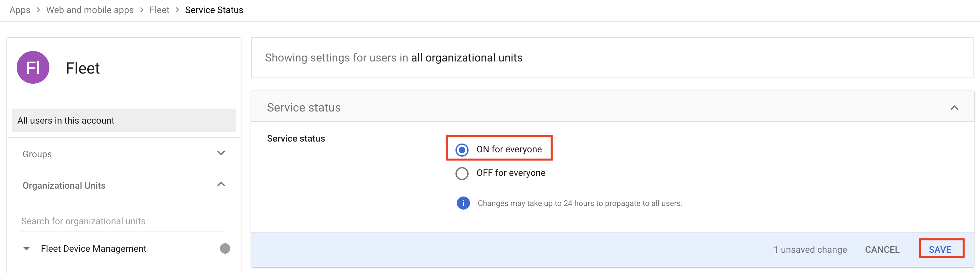Viewport: 980px width, 273px height.
Task: Click the info icon beside the propagation notice
Action: (x=463, y=203)
